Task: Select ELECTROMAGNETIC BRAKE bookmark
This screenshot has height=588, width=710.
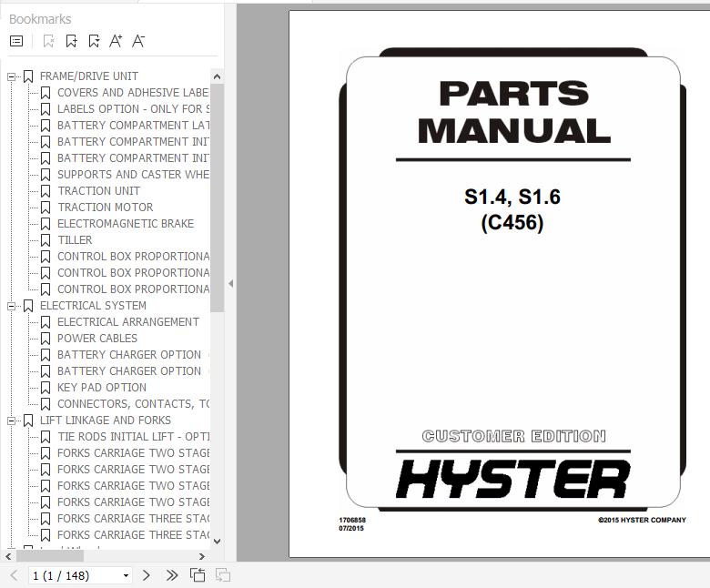Action: [x=126, y=224]
